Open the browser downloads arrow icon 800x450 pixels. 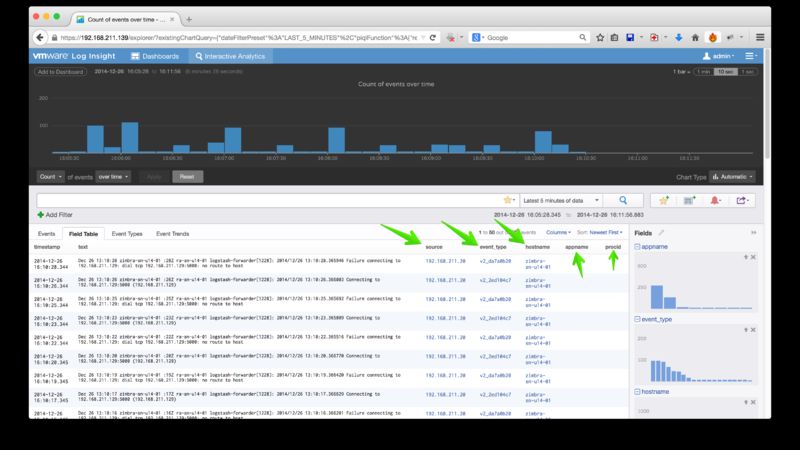click(x=679, y=37)
